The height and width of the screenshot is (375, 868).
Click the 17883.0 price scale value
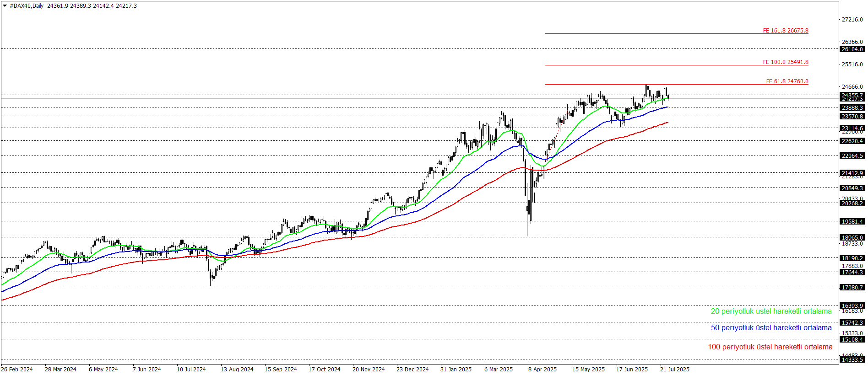click(x=852, y=266)
